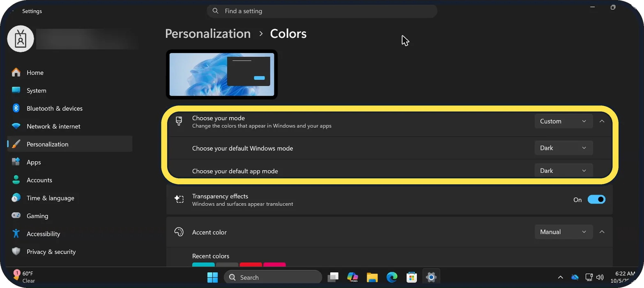
Task: Click 'Windows and surfaces appear translucent' text
Action: tap(243, 204)
